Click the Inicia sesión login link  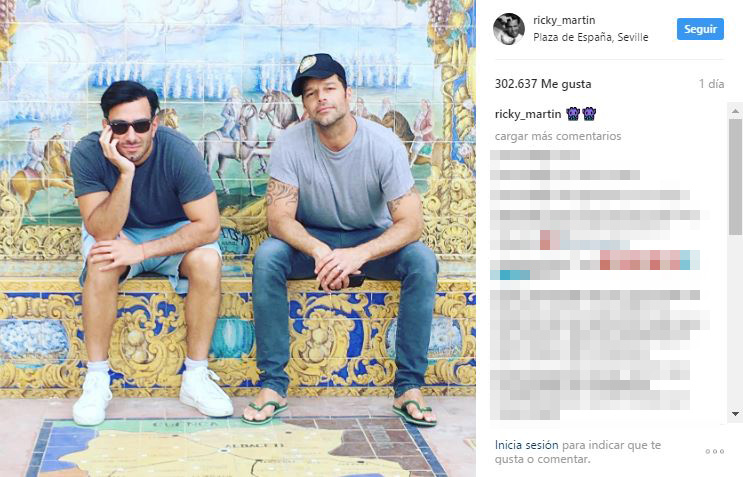coord(526,445)
